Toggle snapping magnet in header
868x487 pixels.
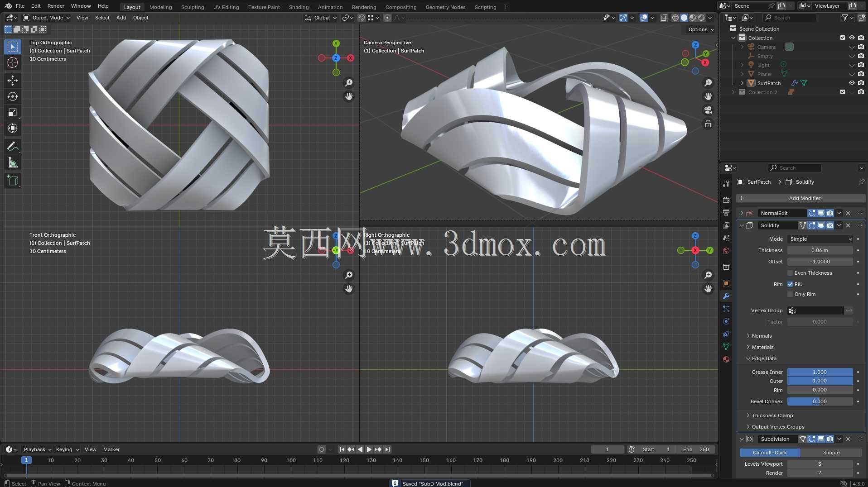click(362, 18)
